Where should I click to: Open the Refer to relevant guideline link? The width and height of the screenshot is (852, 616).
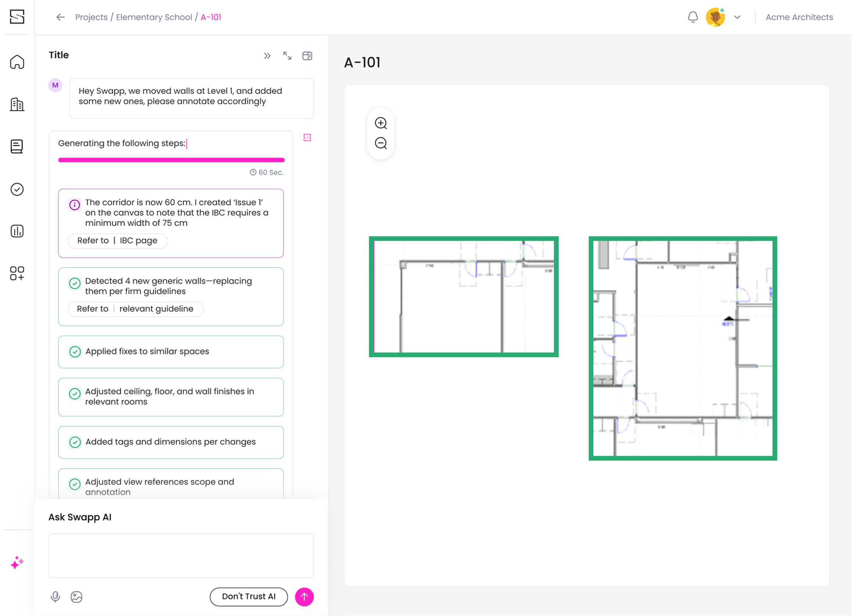click(x=136, y=309)
